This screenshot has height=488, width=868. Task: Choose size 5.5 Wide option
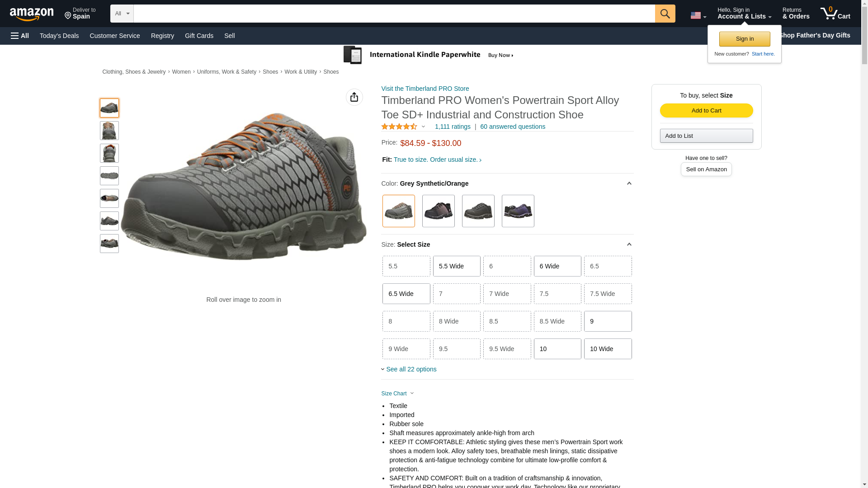click(456, 266)
